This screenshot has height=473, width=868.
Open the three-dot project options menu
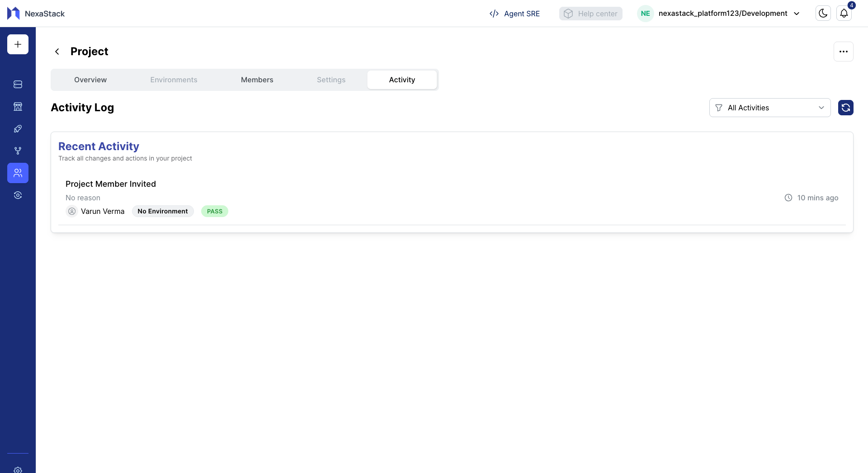843,52
